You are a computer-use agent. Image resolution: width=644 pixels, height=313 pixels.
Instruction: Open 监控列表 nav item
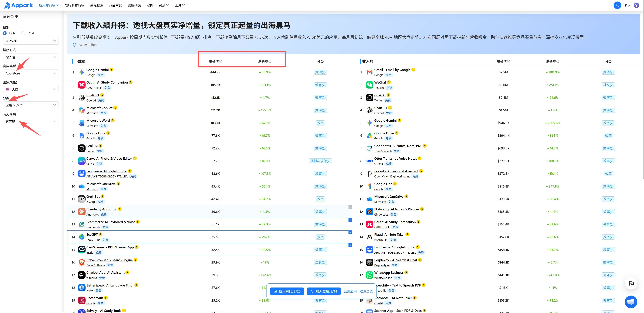pyautogui.click(x=134, y=5)
